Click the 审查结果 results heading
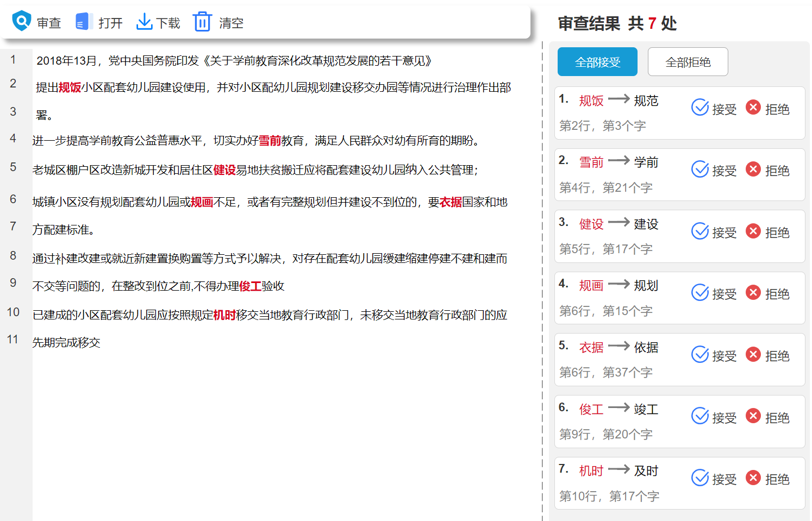Viewport: 812px width, 521px height. tap(589, 23)
